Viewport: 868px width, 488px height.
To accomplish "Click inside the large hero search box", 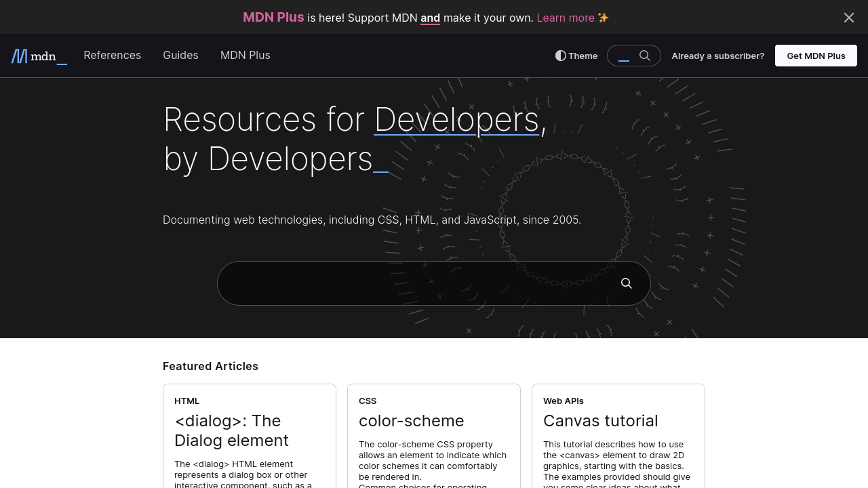I will pyautogui.click(x=407, y=283).
